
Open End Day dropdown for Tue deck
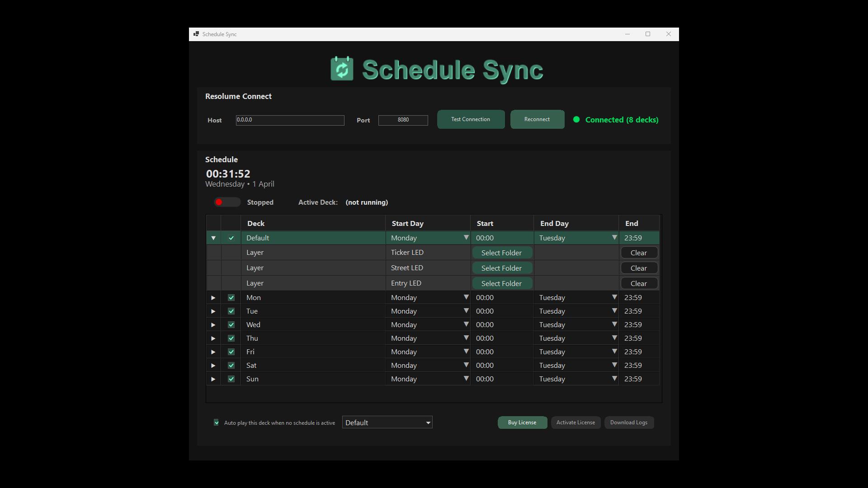[614, 311]
